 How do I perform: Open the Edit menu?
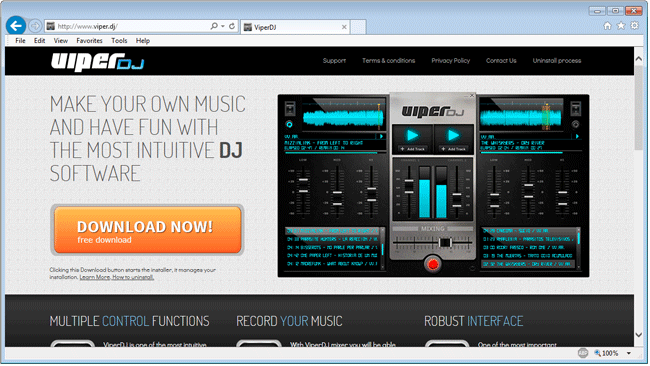[x=39, y=41]
